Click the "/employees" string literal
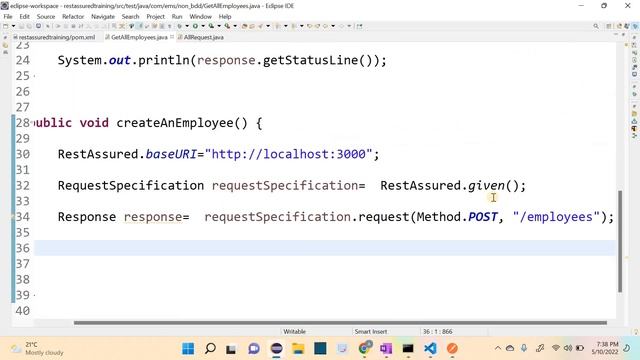Image resolution: width=640 pixels, height=360 pixels. [556, 217]
